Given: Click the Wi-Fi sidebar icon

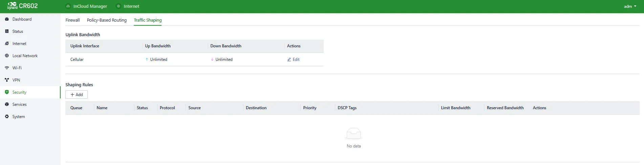Looking at the screenshot, I should 7,68.
